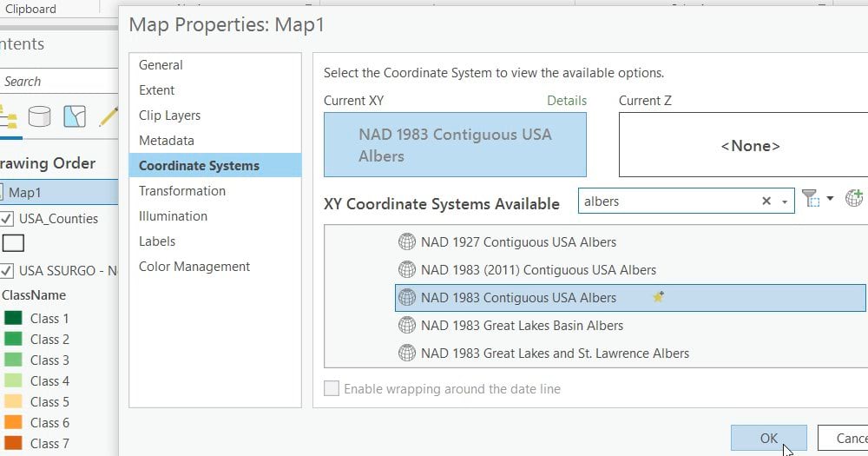Image resolution: width=868 pixels, height=456 pixels.
Task: Enable wrapping around the date line
Action: click(x=332, y=389)
